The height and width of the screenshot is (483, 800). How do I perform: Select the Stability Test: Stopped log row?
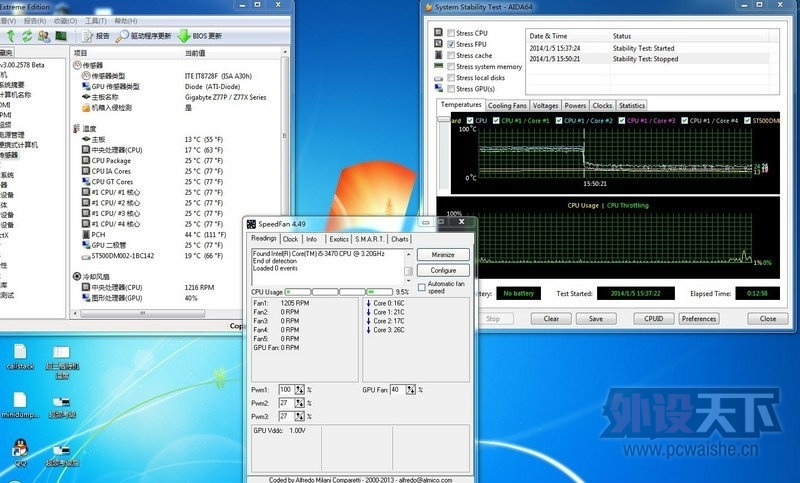point(647,59)
